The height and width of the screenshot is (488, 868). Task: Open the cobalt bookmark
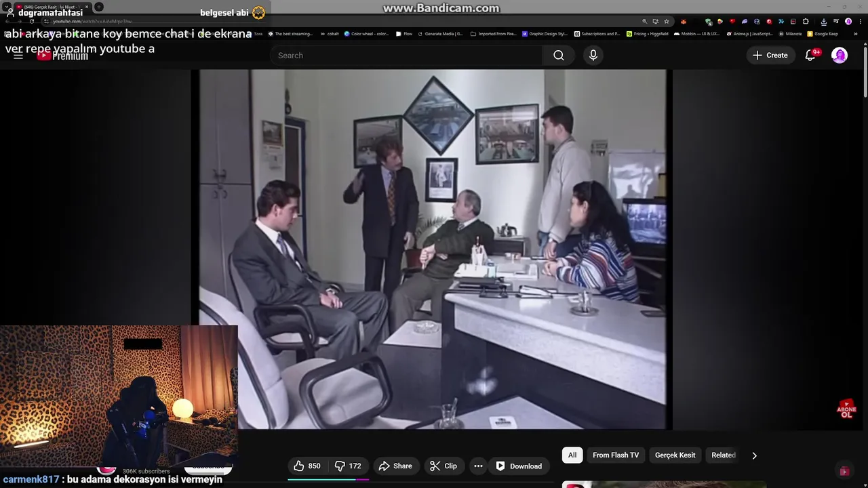click(329, 33)
